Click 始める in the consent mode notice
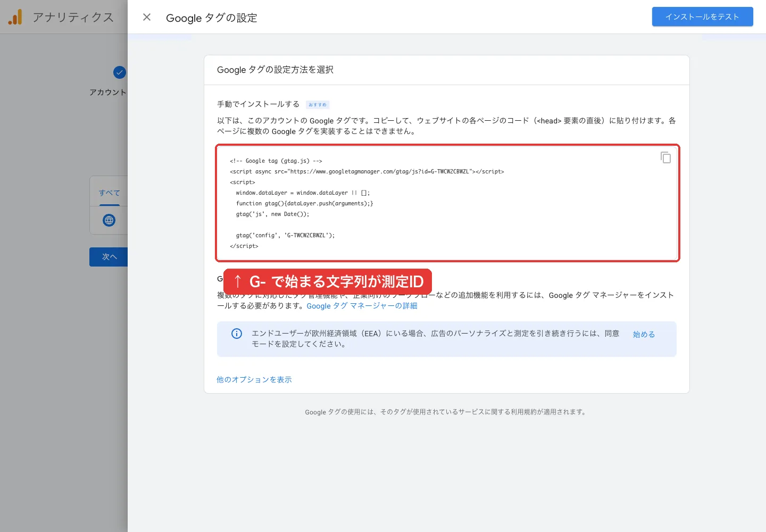 click(x=644, y=334)
